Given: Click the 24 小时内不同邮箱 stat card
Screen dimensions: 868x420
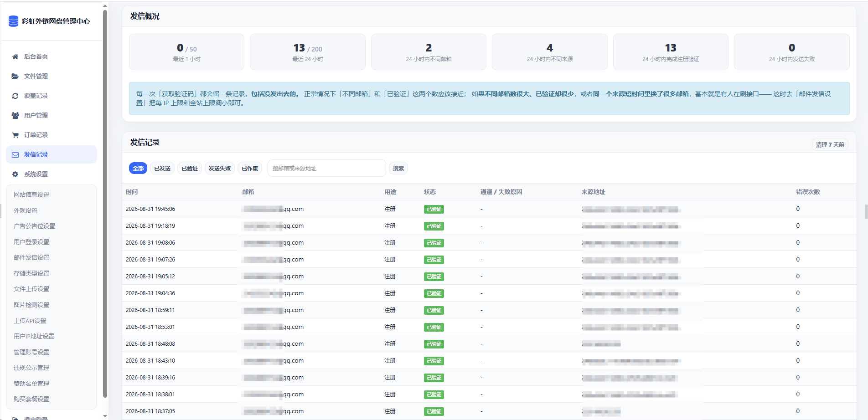Looking at the screenshot, I should 429,52.
